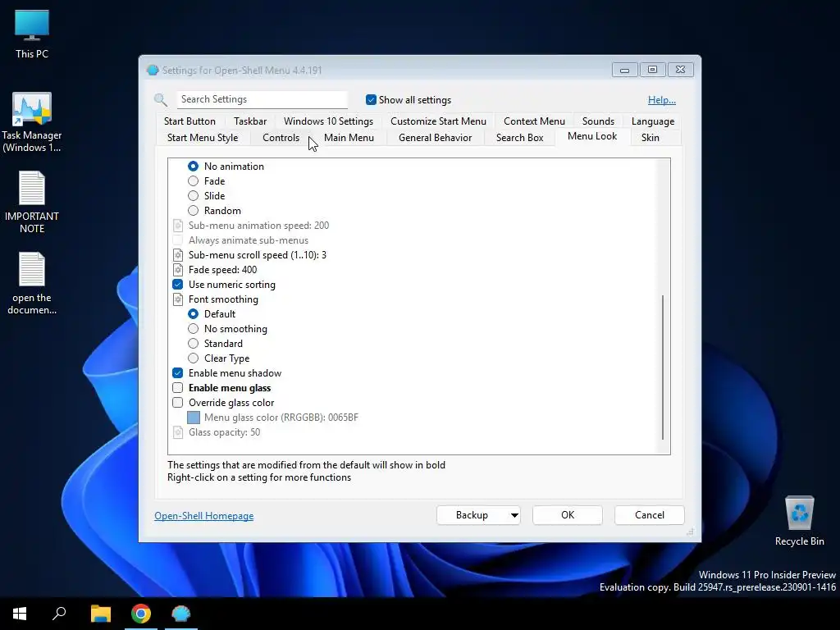Image resolution: width=840 pixels, height=630 pixels.
Task: Expand Backup dropdown arrow
Action: 514,515
